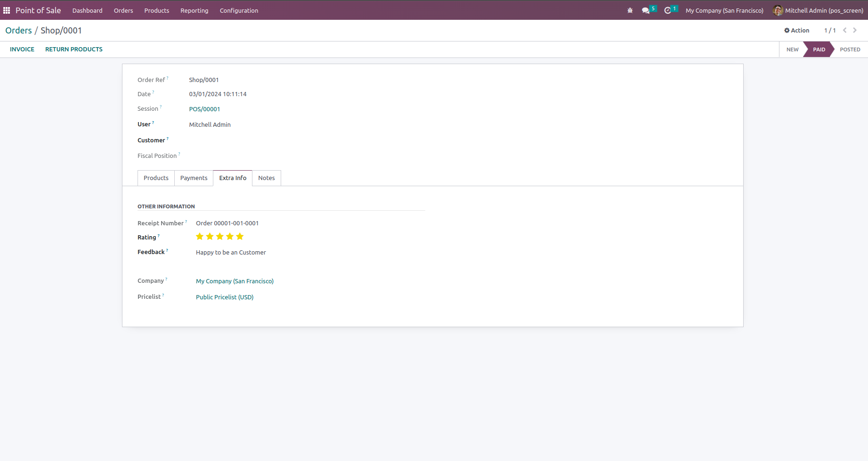
Task: Open the Action gear menu
Action: (x=796, y=30)
